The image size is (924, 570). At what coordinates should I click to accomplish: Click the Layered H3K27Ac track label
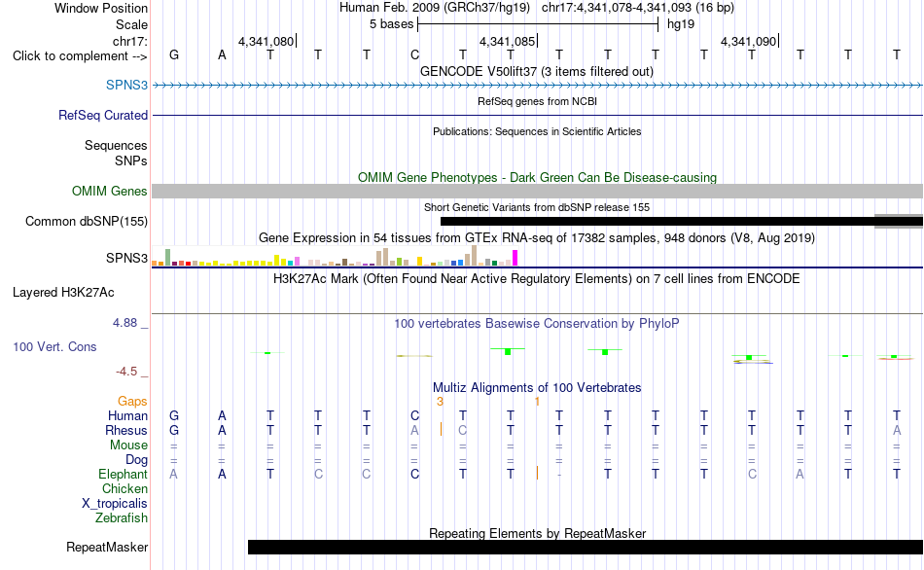click(63, 293)
